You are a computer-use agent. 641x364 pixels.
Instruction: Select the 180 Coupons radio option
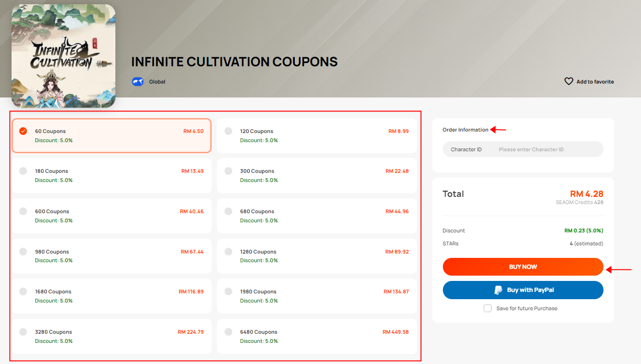23,171
